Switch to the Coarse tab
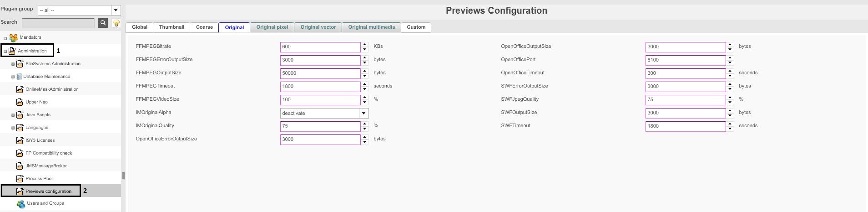Screen dimensions: 868x212 coord(204,27)
